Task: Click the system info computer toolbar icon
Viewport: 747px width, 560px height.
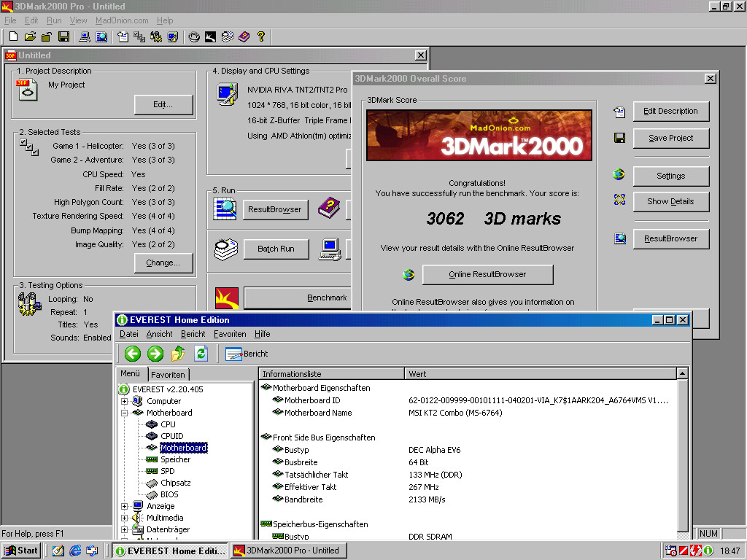Action: [x=85, y=36]
